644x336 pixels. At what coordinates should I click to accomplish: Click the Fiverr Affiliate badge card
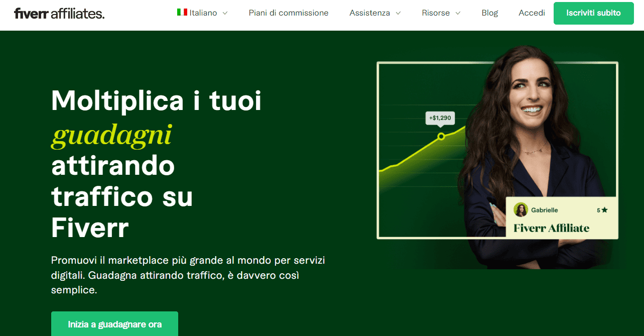[x=562, y=218]
